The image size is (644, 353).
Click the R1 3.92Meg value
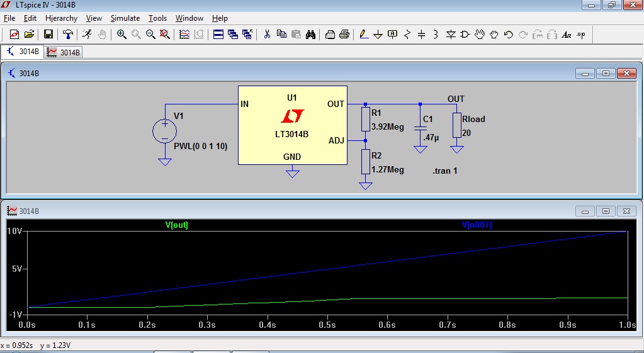pyautogui.click(x=388, y=127)
